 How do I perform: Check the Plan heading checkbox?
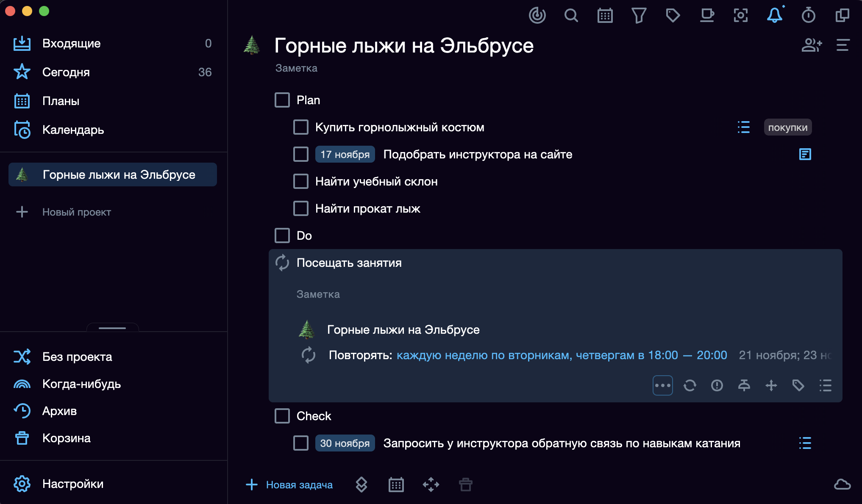282,100
